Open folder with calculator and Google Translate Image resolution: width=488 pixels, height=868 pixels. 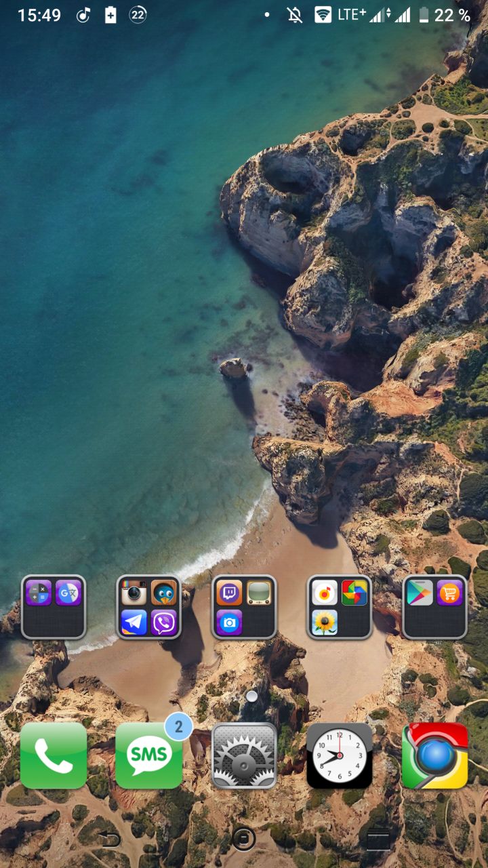(54, 607)
